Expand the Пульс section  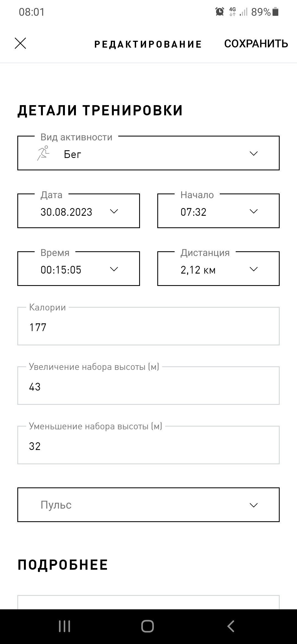click(x=148, y=505)
